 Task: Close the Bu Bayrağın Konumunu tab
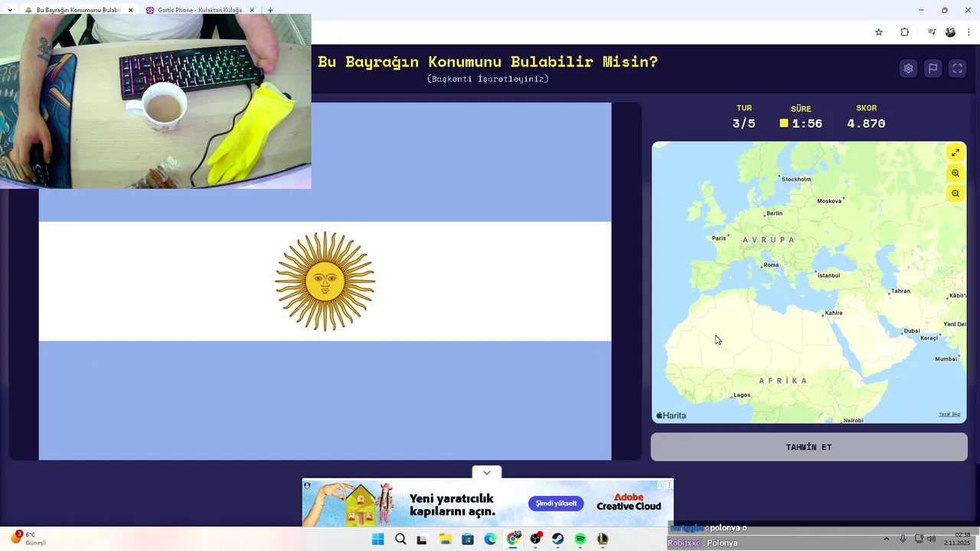pos(130,10)
